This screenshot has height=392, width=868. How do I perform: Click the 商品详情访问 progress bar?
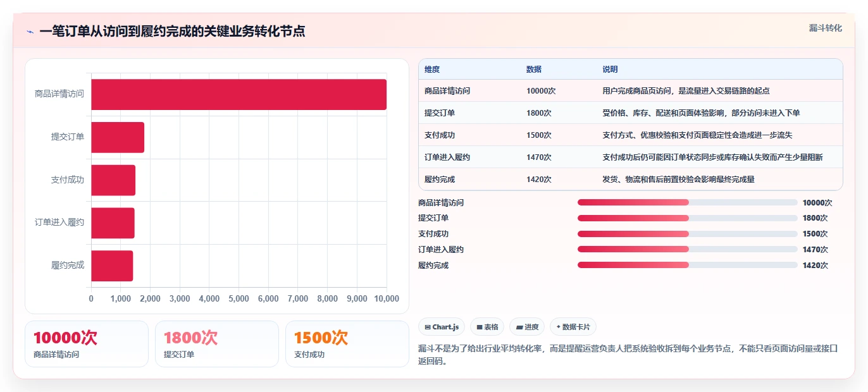click(687, 202)
